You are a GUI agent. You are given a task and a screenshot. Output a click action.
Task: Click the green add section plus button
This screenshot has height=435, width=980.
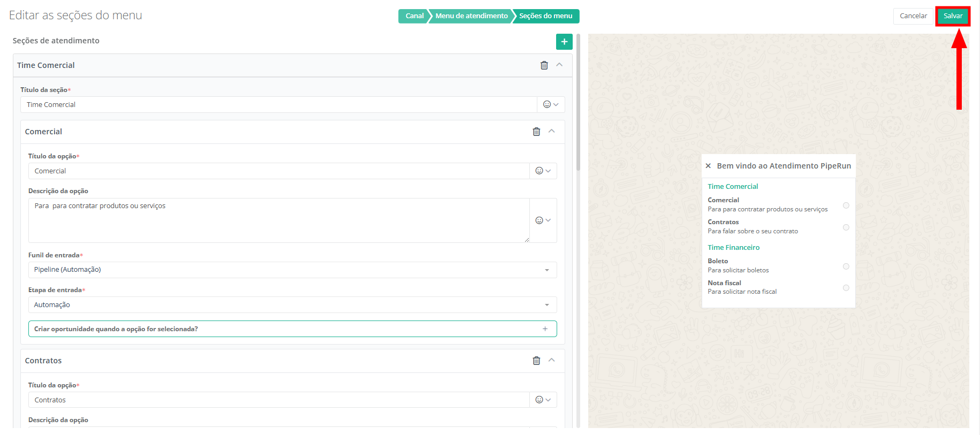point(564,42)
